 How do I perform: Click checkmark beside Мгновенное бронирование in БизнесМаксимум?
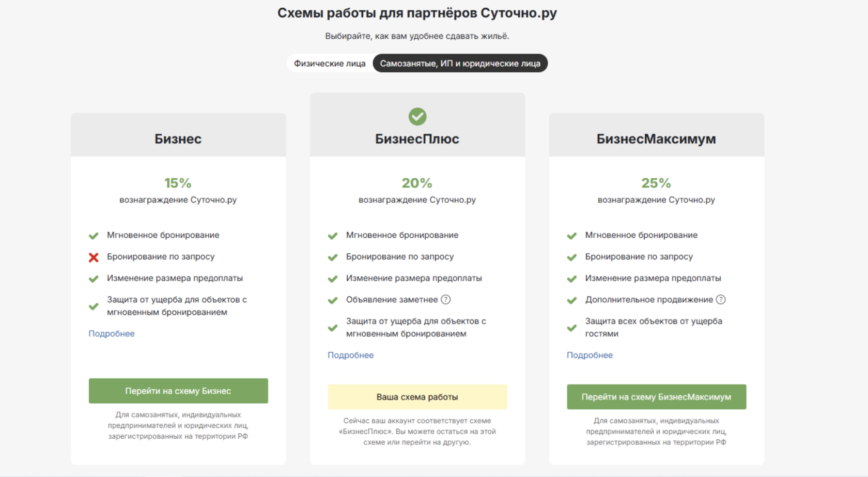click(x=571, y=236)
